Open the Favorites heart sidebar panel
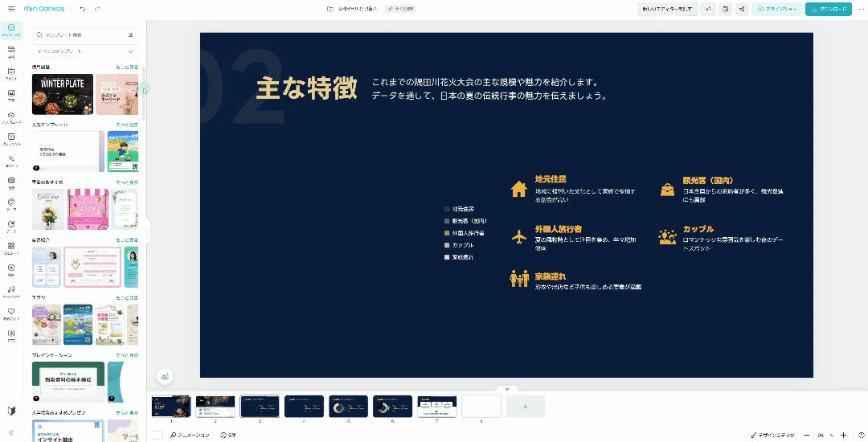This screenshot has height=442, width=868. point(11,313)
